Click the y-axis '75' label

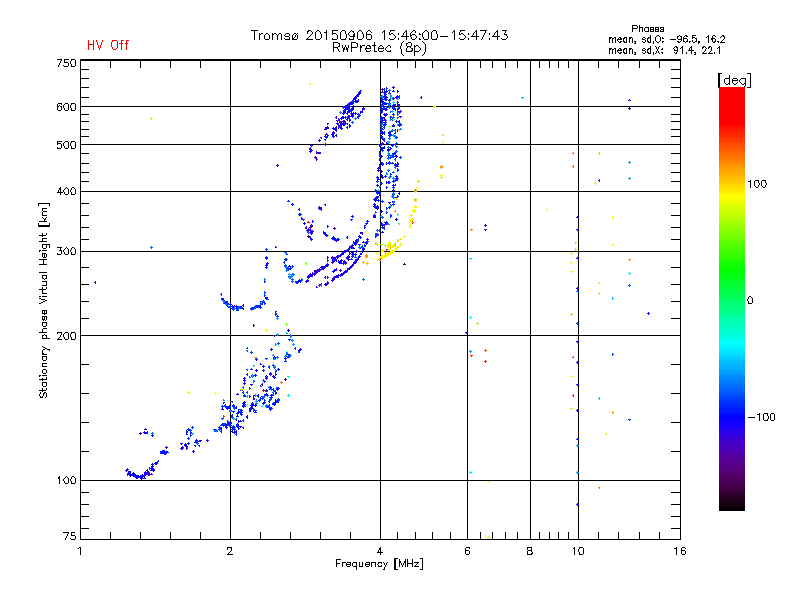70,536
